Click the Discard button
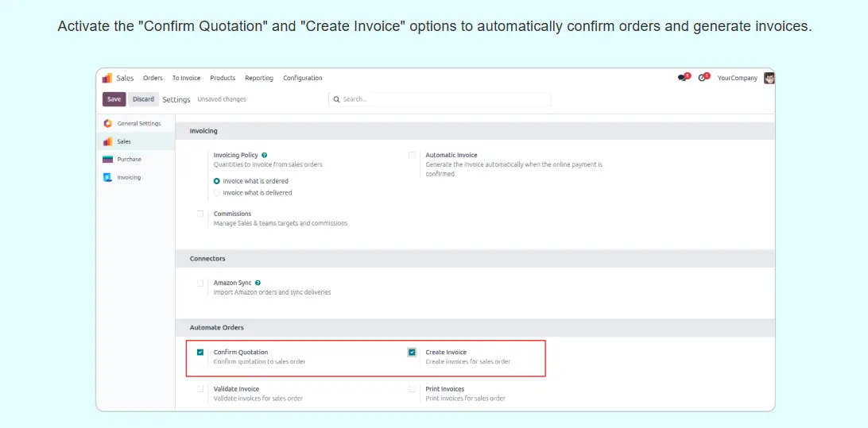Viewport: 868px width, 428px height. [143, 99]
